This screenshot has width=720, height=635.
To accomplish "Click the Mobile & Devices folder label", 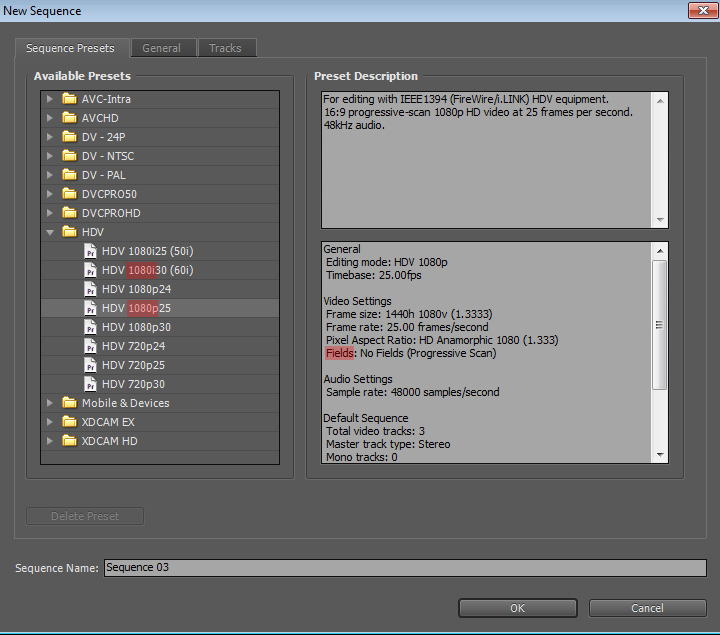I will [125, 403].
